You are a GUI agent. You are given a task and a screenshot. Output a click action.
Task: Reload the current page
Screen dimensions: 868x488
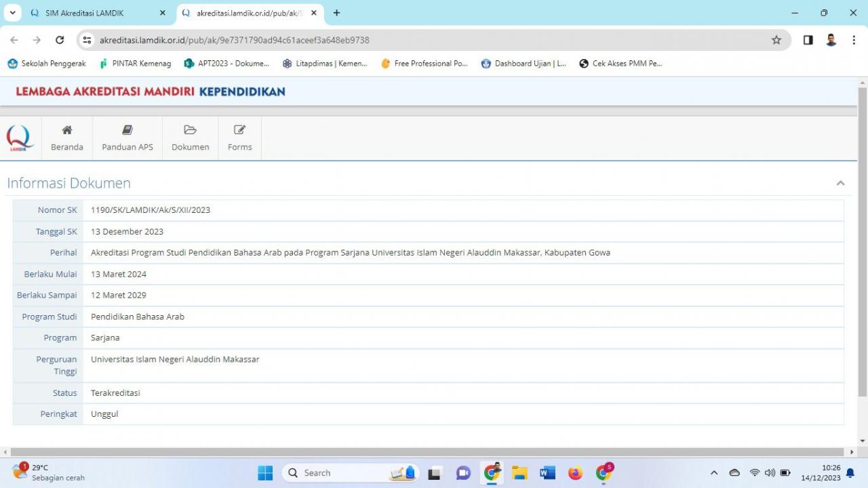click(60, 40)
